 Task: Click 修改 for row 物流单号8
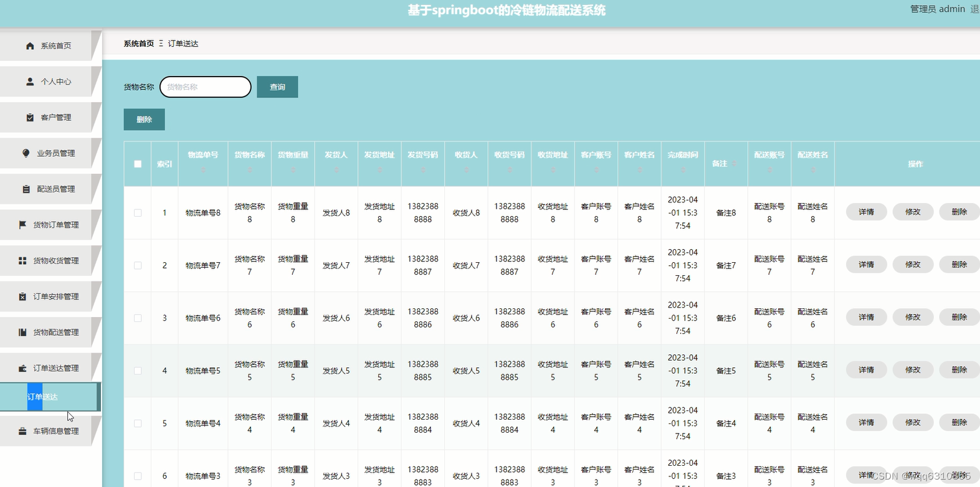[913, 212]
